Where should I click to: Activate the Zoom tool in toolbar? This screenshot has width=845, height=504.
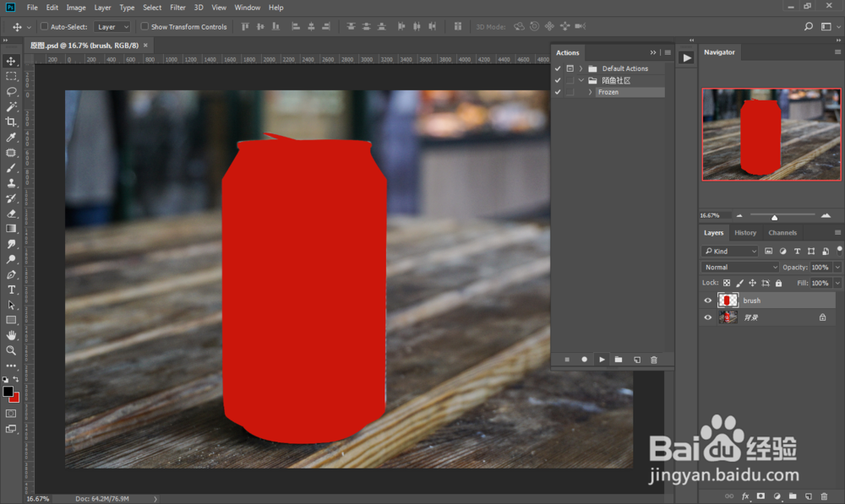coord(12,350)
